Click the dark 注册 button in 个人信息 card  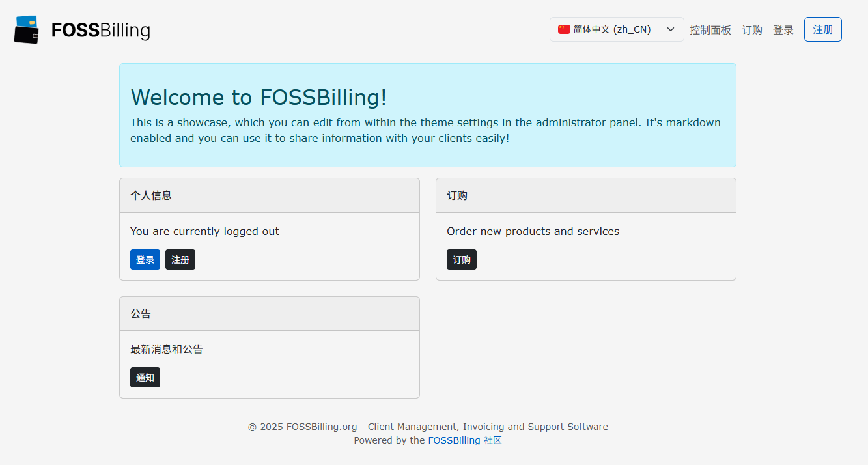tap(180, 260)
